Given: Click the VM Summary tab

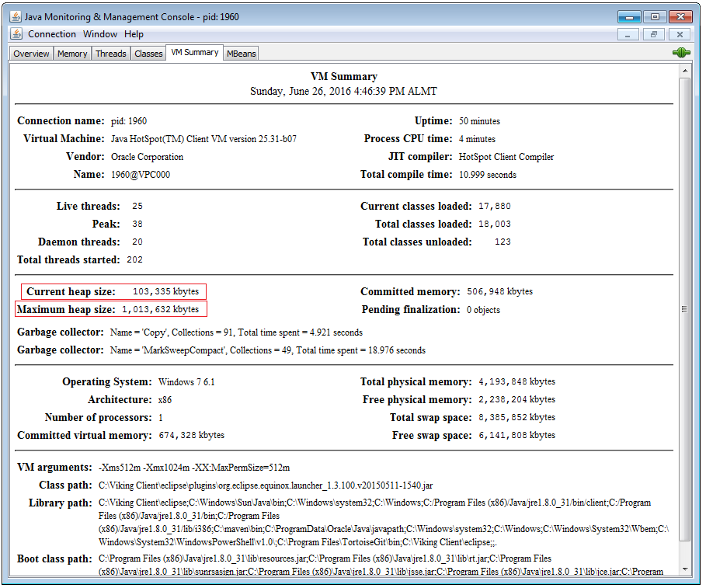Looking at the screenshot, I should click(x=193, y=53).
